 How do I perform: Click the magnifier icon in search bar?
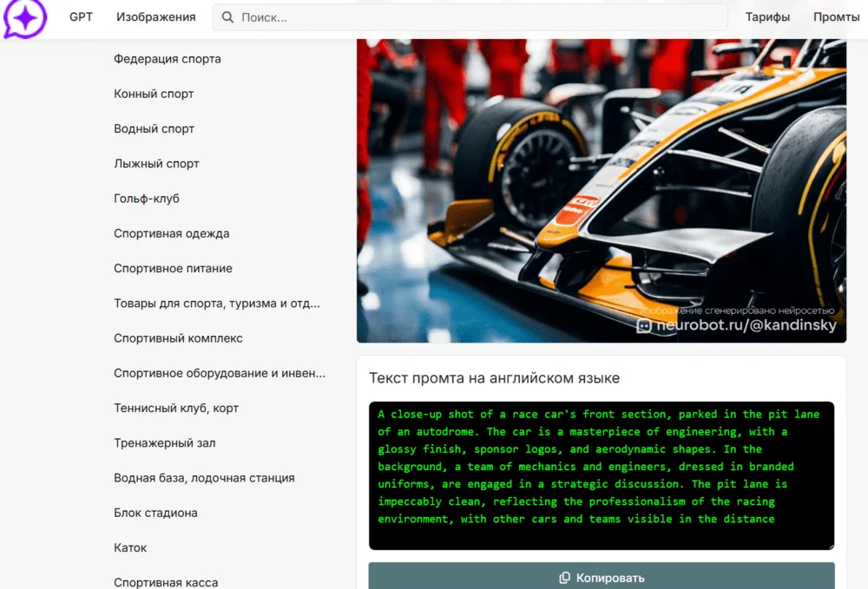click(x=227, y=17)
